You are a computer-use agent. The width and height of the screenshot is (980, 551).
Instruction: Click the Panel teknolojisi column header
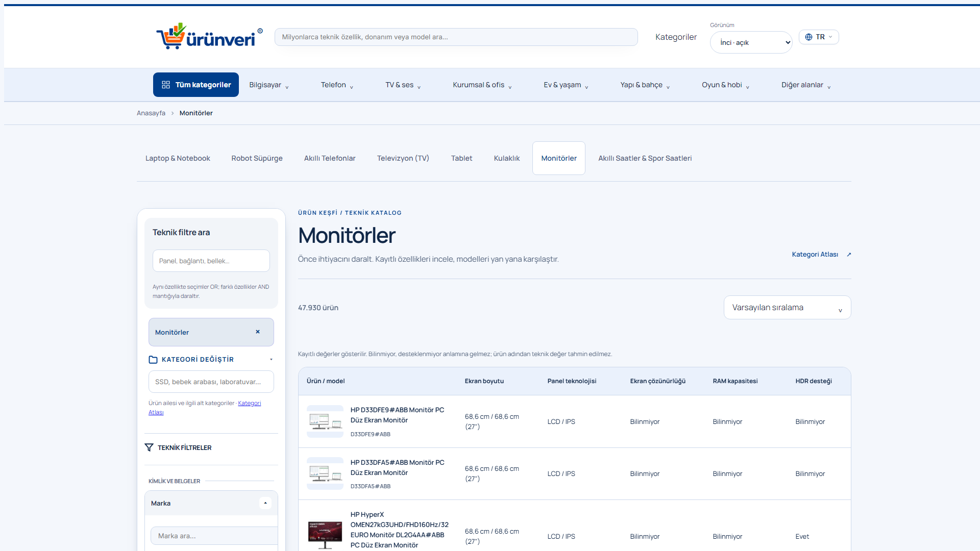(x=572, y=381)
